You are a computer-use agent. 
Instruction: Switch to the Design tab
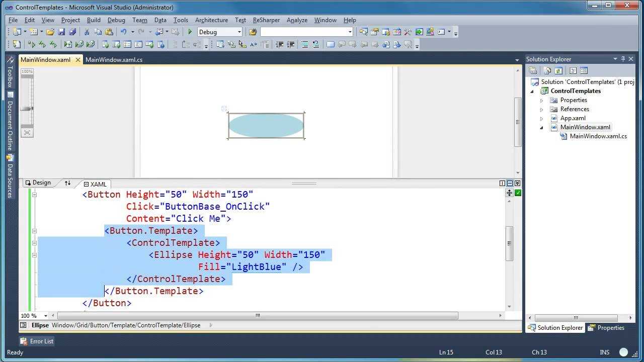click(x=38, y=183)
